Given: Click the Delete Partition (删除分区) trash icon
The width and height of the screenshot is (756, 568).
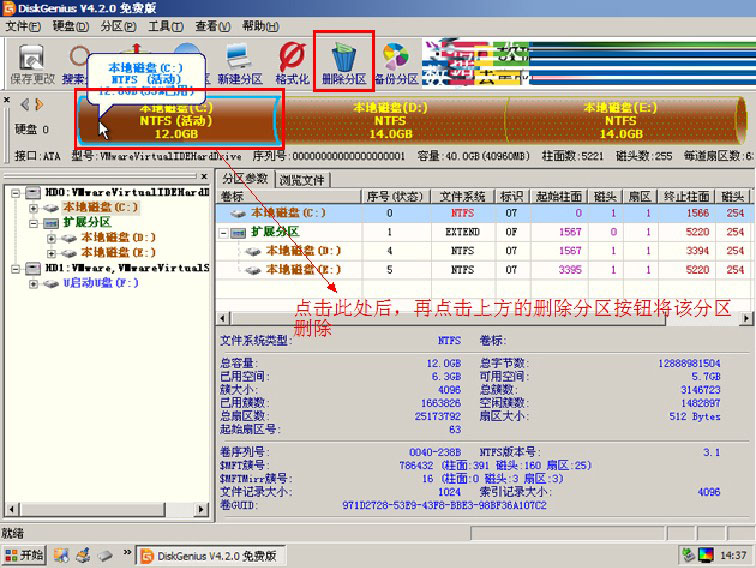Looking at the screenshot, I should (x=344, y=64).
